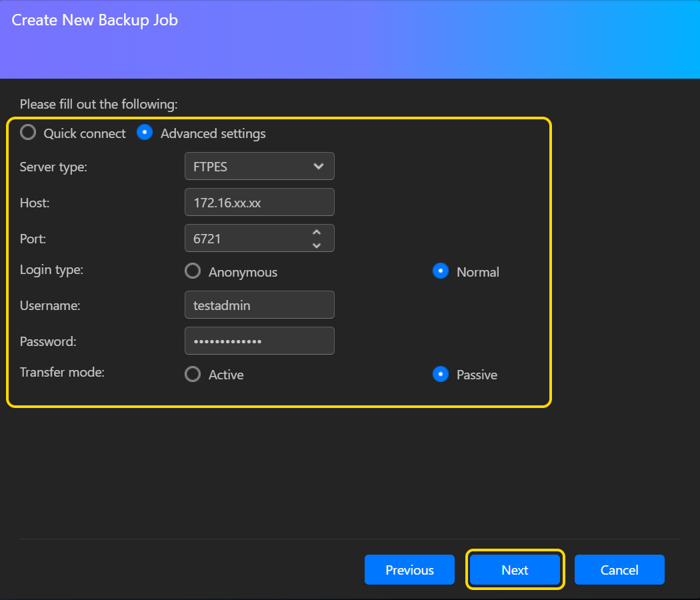Set login type to Normal
Screen dimensions: 700x600
(x=441, y=271)
